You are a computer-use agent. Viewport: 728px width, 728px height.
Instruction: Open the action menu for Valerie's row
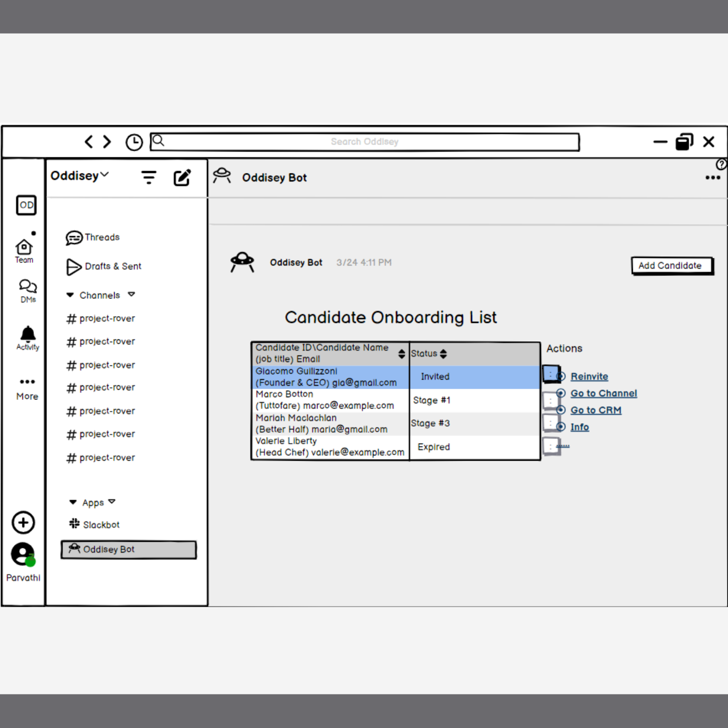click(x=551, y=446)
